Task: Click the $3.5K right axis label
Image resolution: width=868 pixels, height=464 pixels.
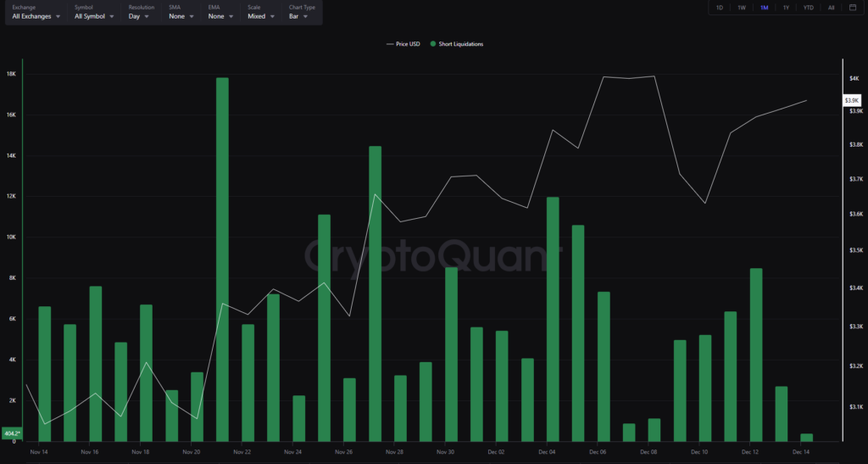Action: tap(856, 250)
